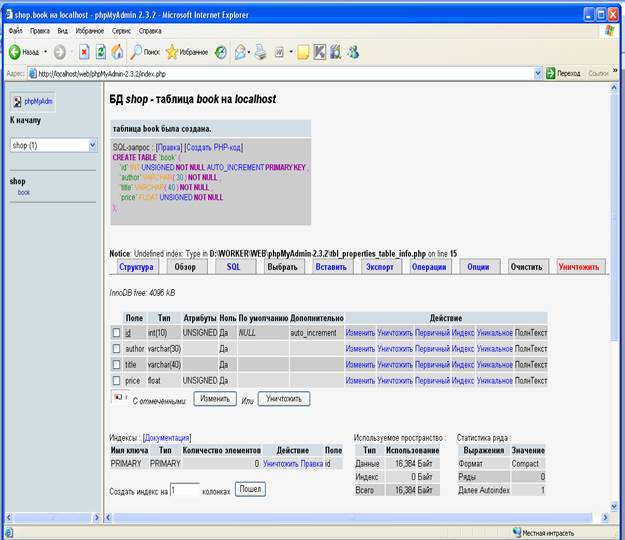The height and width of the screenshot is (540, 625).
Task: Click the Местная интрасеть zone icon
Action: tap(517, 532)
